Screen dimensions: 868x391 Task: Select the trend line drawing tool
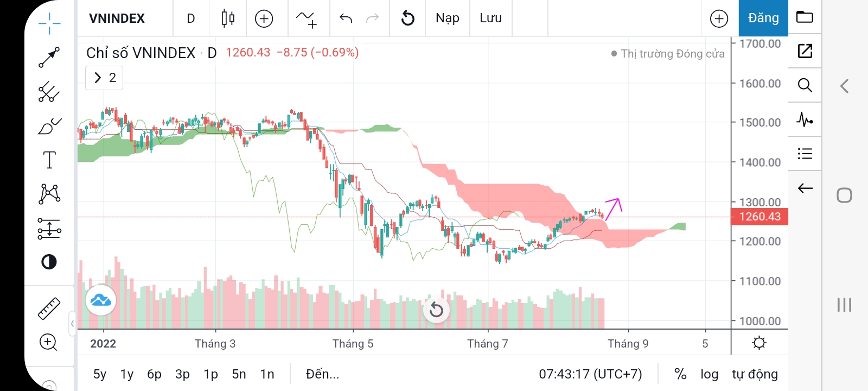[x=49, y=57]
